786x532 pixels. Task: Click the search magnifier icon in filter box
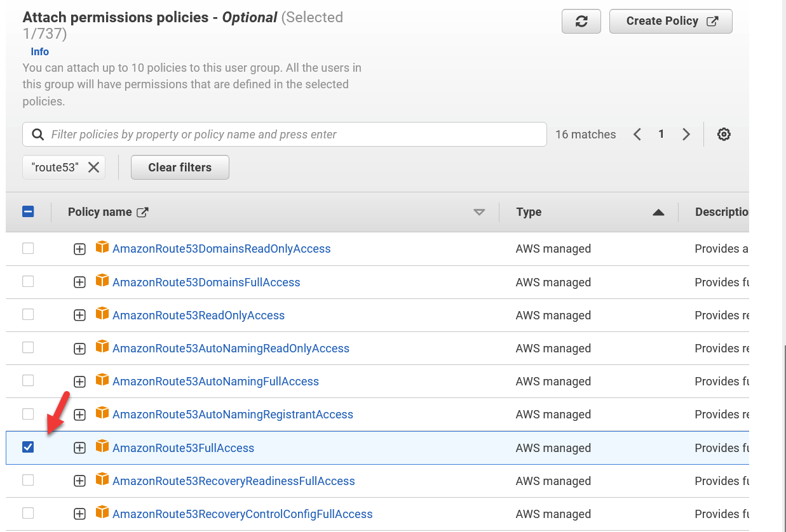click(x=38, y=135)
